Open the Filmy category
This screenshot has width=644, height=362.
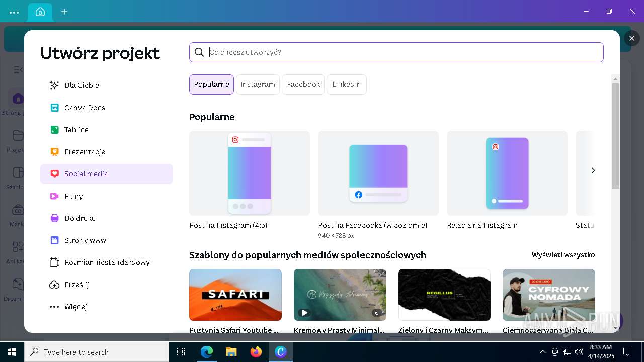pos(107,196)
